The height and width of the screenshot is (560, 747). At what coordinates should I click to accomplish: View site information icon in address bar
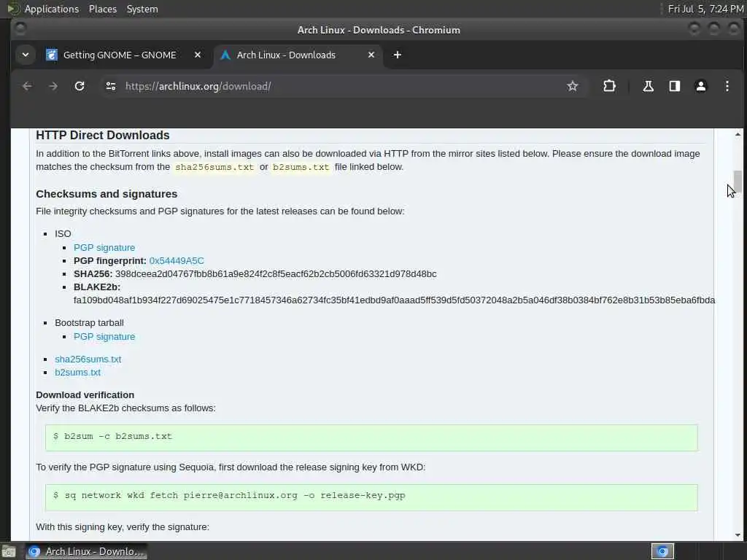[111, 86]
